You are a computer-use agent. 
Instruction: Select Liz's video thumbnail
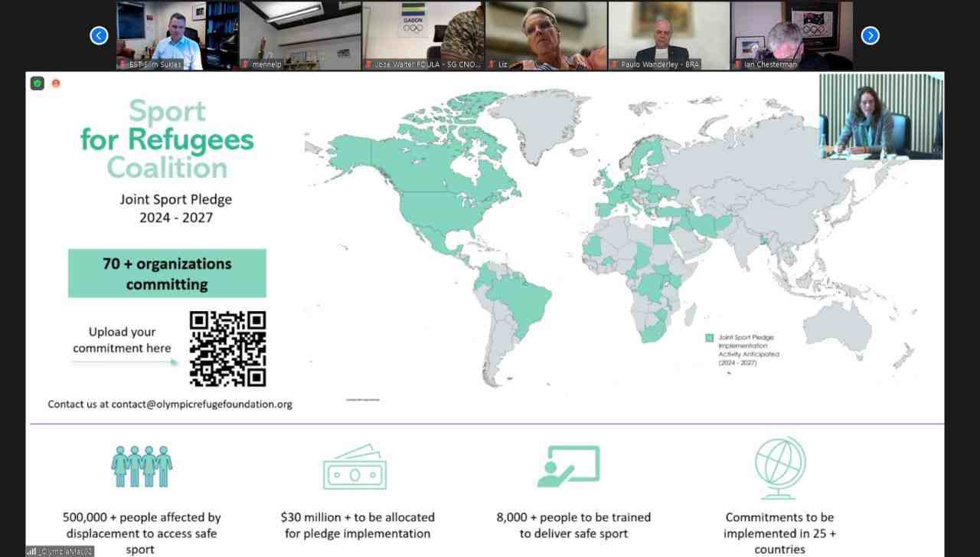tap(546, 35)
